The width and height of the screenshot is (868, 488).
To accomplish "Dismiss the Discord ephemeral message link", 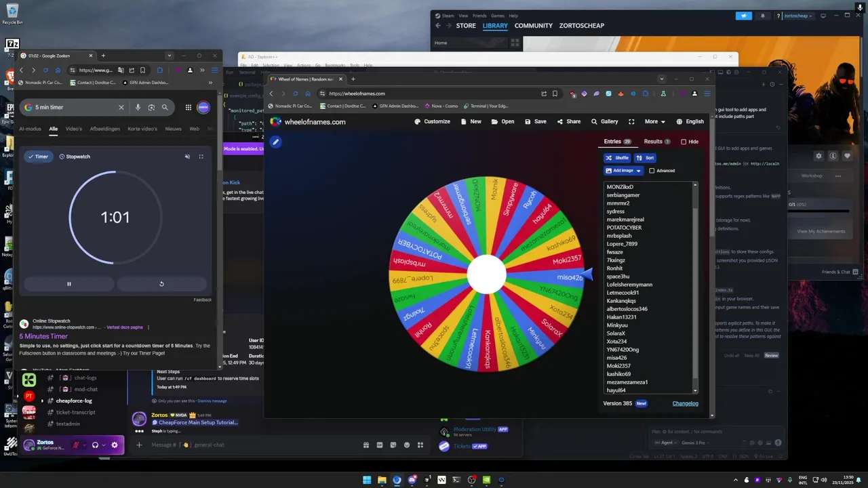I will pyautogui.click(x=212, y=401).
